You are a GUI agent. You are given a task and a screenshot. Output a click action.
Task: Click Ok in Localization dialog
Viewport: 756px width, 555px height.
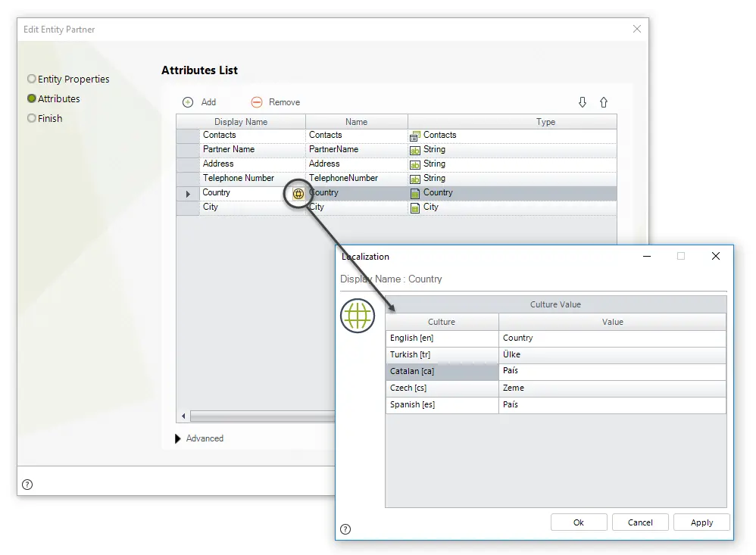point(579,522)
